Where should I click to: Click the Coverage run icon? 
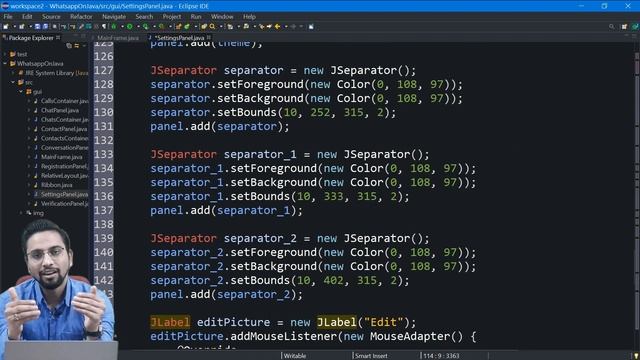(145, 27)
